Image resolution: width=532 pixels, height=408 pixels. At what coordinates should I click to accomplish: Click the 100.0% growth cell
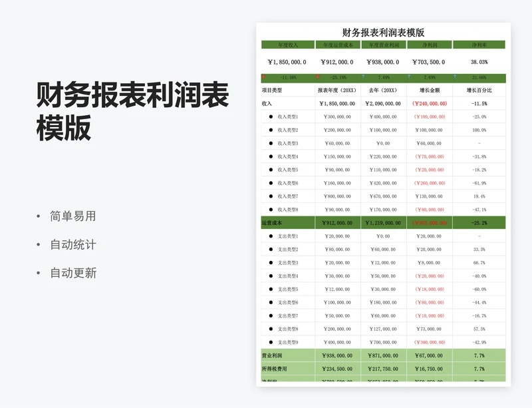click(479, 130)
